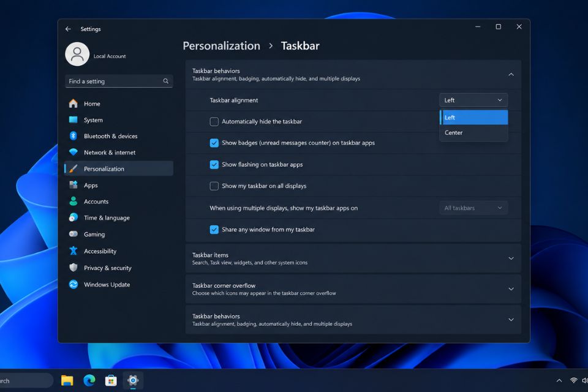Click the Windows Update sync icon
The width and height of the screenshot is (588, 392).
pyautogui.click(x=73, y=284)
